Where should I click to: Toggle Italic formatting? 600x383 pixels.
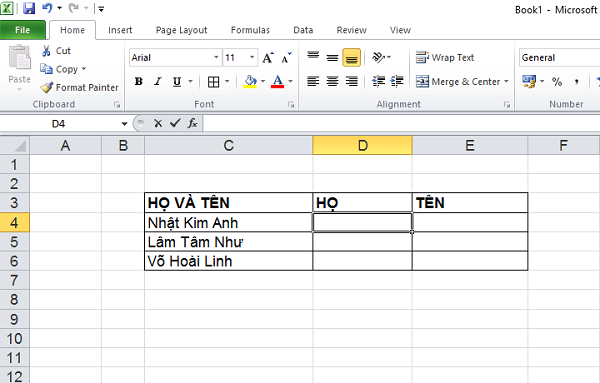tap(157, 81)
